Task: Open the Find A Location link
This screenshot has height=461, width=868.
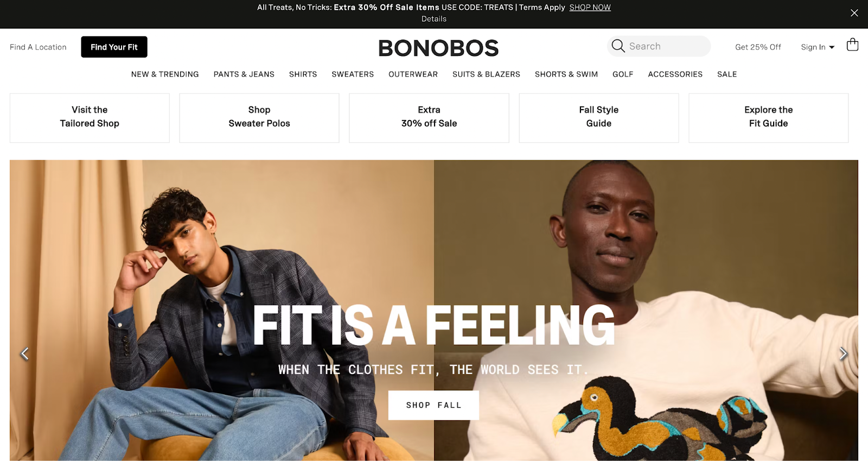Action: (x=38, y=47)
